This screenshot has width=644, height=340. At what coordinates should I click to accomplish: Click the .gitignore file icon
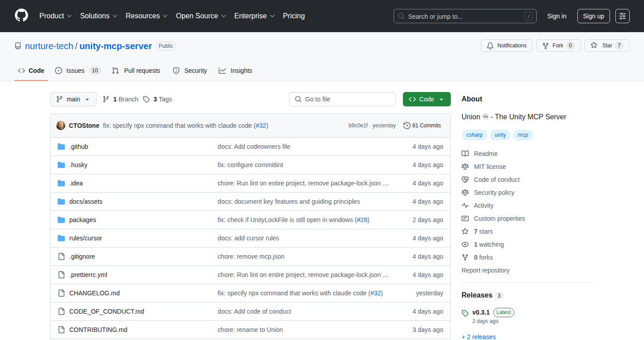pyautogui.click(x=61, y=256)
